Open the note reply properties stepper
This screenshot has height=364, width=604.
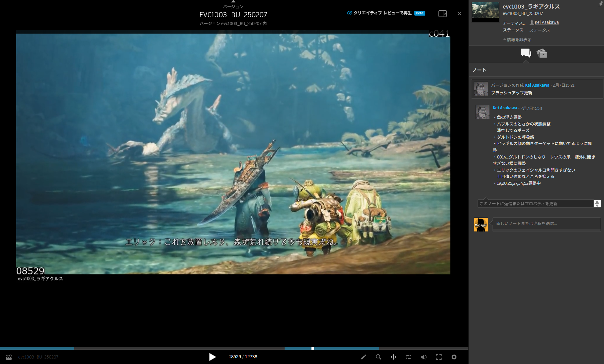(597, 203)
